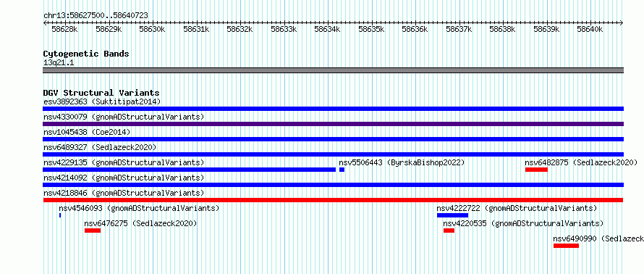
Task: Select the purple nsv4330079 variant bar
Action: [333, 124]
